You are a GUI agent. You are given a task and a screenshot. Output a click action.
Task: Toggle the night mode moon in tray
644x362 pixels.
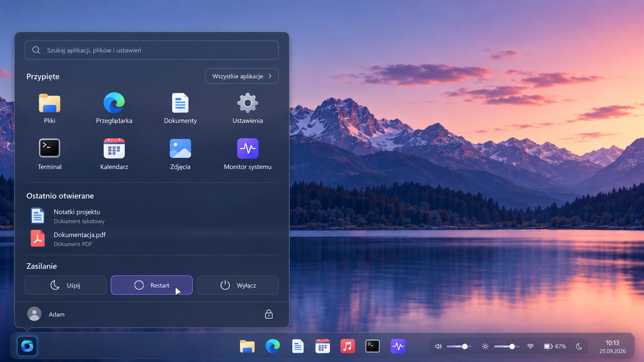coord(579,346)
